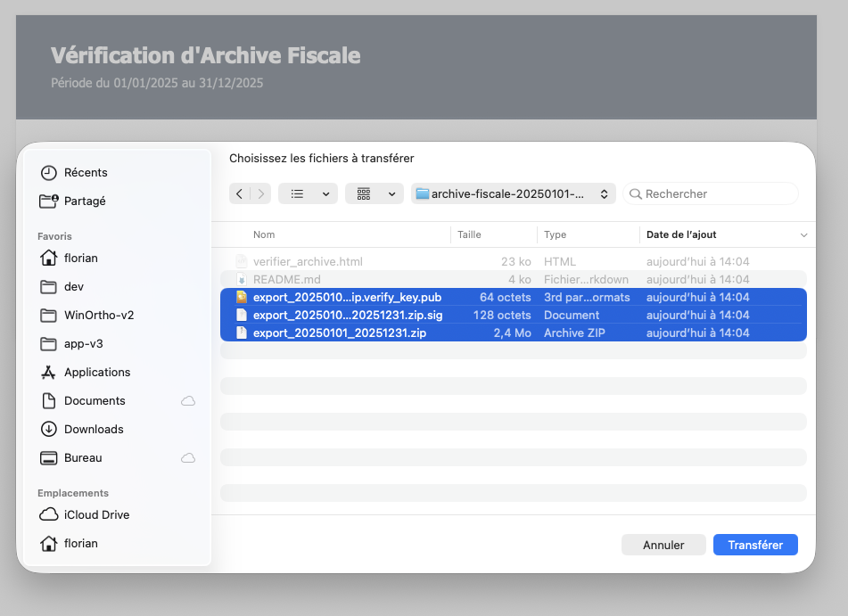This screenshot has height=616, width=848.
Task: Go to florian home folder in Favoris
Action: 80,258
